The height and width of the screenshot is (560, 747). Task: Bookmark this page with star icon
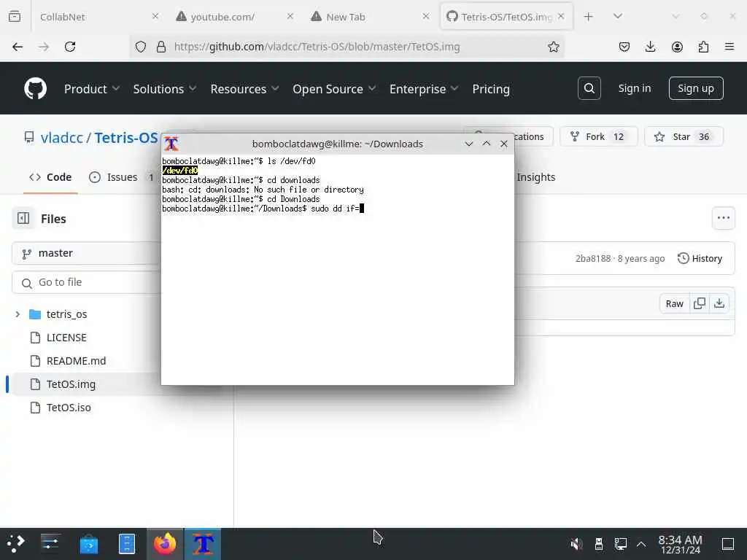(553, 47)
